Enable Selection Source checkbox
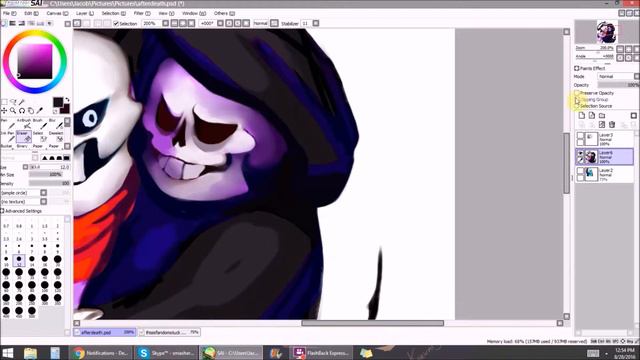Screen dimensions: 640x360 pos(577,106)
